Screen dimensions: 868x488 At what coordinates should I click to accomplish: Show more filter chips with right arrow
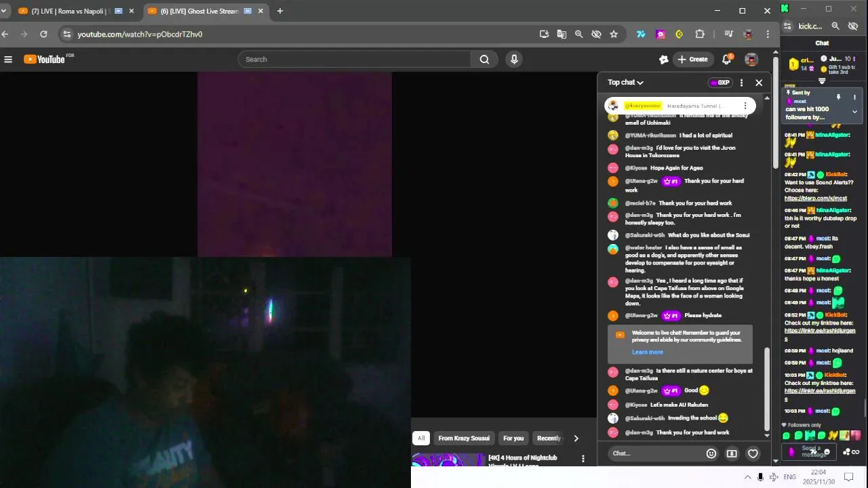click(576, 438)
